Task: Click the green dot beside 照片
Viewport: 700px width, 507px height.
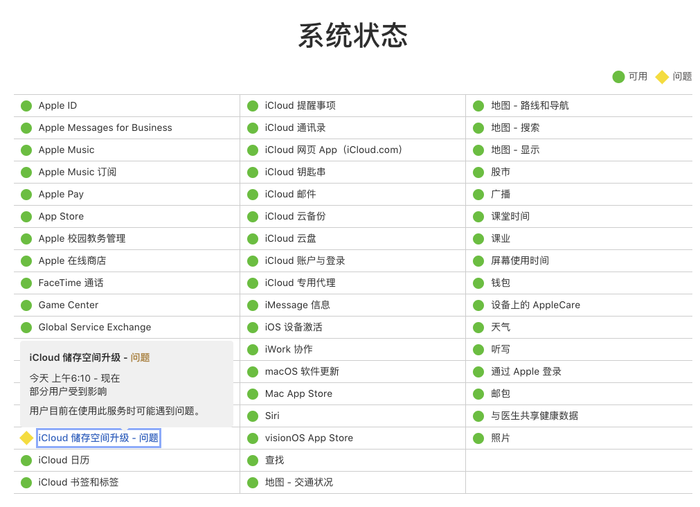Action: coord(479,438)
